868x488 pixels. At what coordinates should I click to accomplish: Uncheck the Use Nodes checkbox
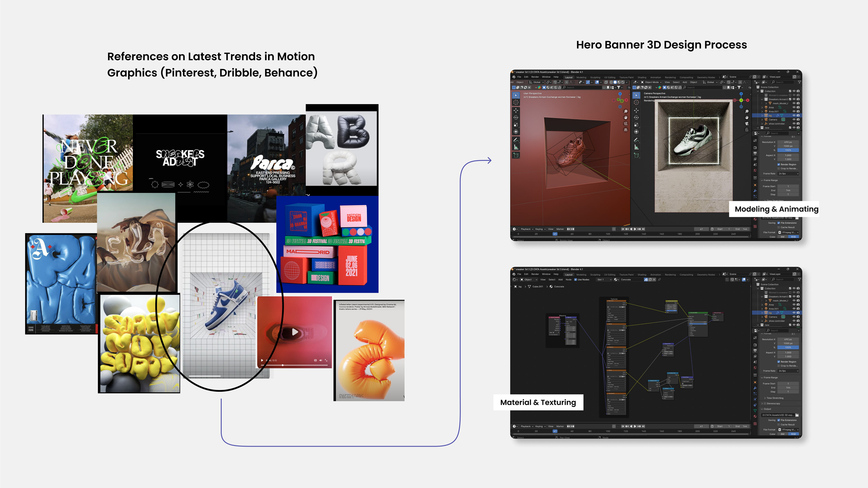point(576,279)
